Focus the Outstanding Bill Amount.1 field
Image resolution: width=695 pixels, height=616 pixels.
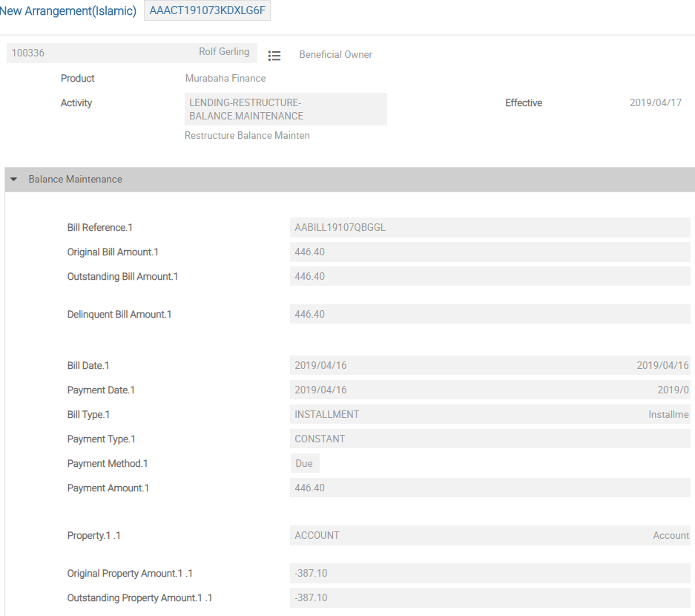point(490,277)
